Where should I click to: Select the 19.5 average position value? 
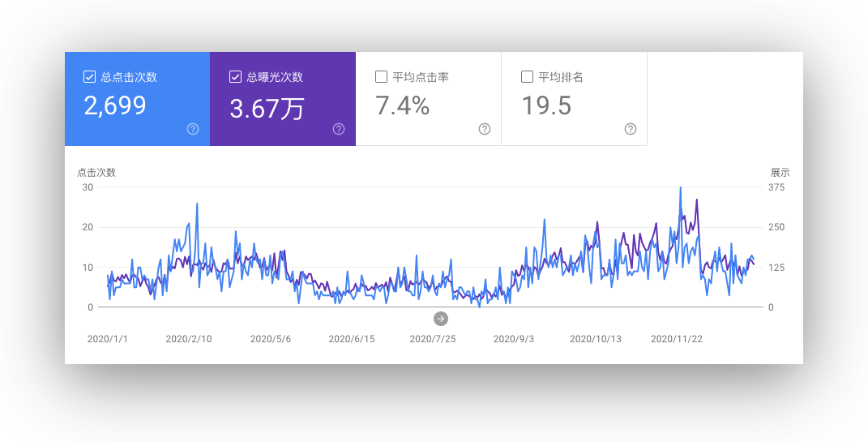[x=546, y=105]
